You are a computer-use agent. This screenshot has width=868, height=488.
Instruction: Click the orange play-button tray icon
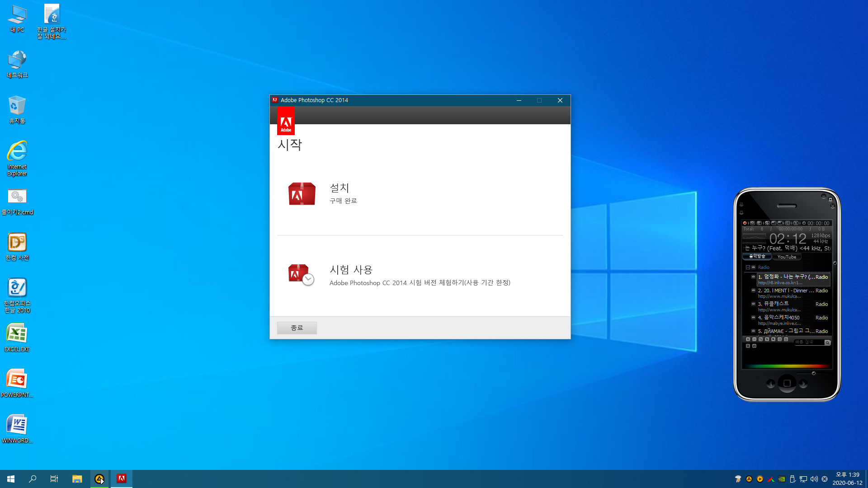point(760,479)
